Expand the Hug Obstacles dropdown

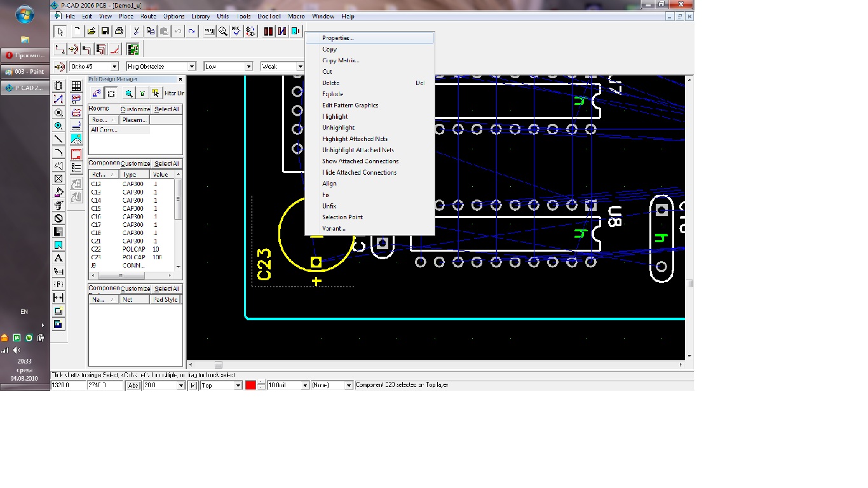point(191,67)
